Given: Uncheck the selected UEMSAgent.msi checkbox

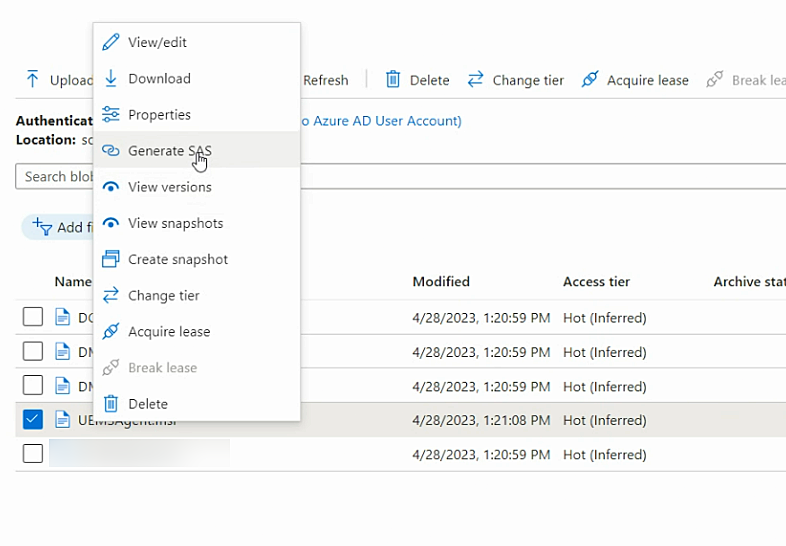Looking at the screenshot, I should 33,419.
